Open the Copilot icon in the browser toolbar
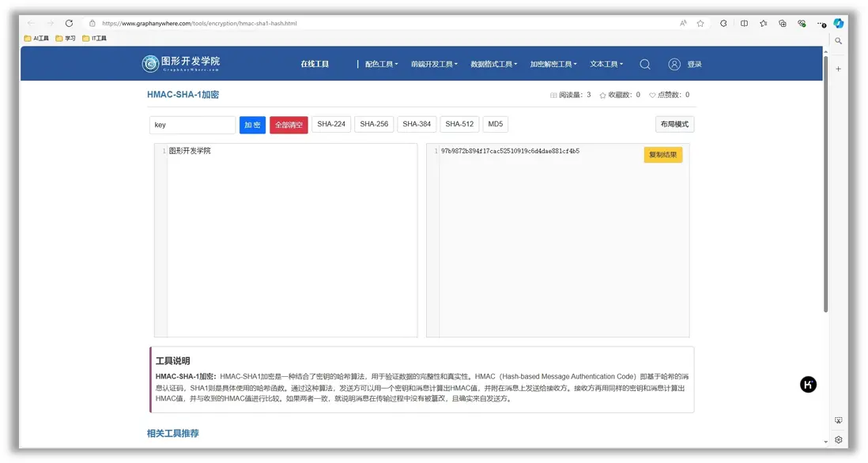 839,23
